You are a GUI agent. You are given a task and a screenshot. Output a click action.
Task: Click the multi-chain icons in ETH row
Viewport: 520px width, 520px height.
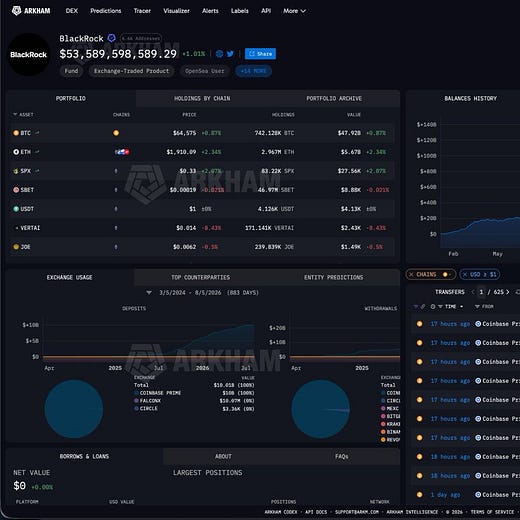coord(122,152)
